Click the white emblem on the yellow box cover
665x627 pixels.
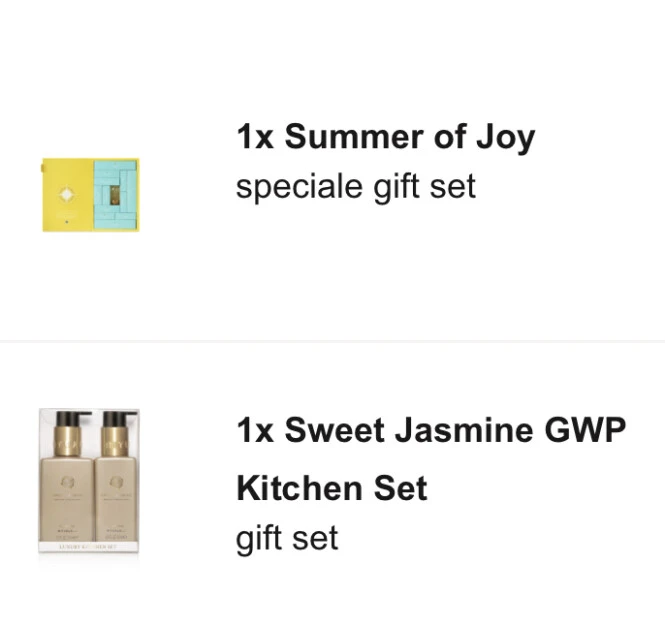(x=67, y=195)
